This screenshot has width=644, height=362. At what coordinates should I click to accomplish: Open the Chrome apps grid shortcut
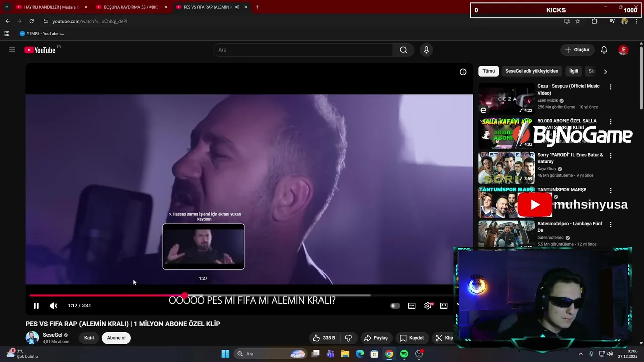click(7, 34)
